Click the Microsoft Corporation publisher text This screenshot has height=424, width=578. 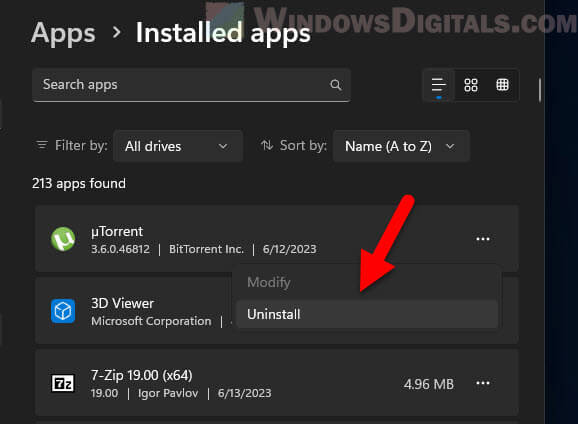tap(152, 321)
